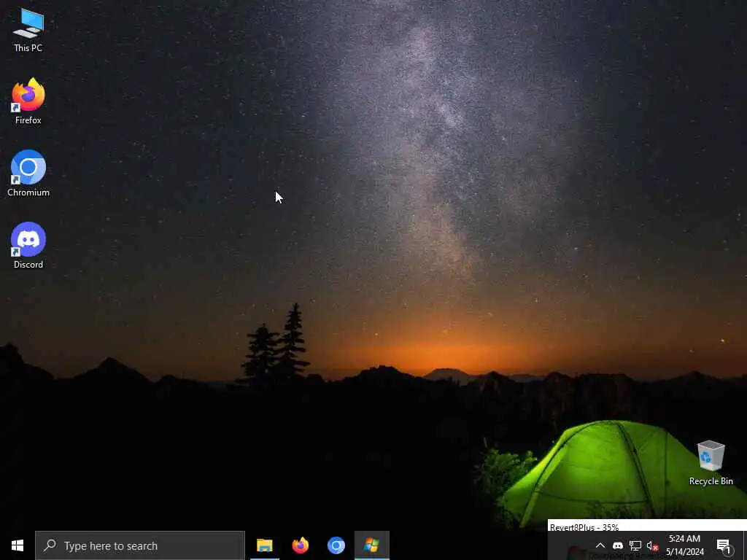Open File Explorer from the taskbar
The image size is (747, 560).
pyautogui.click(x=264, y=545)
